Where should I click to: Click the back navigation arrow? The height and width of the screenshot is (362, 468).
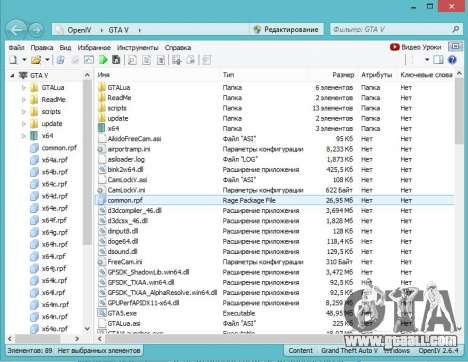click(x=16, y=29)
